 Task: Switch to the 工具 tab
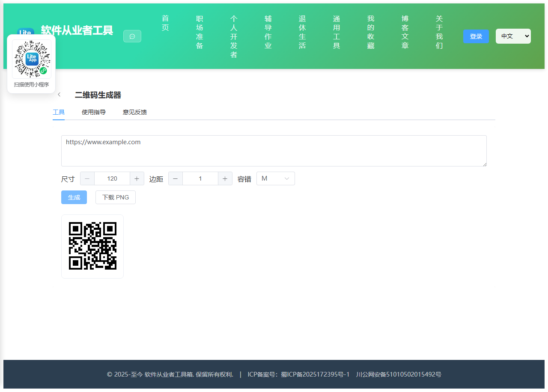click(x=59, y=112)
